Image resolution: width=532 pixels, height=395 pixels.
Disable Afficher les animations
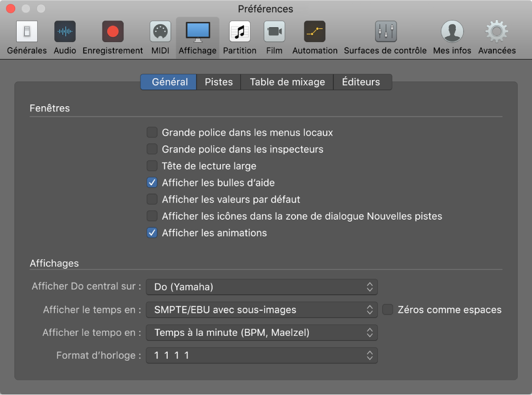152,233
